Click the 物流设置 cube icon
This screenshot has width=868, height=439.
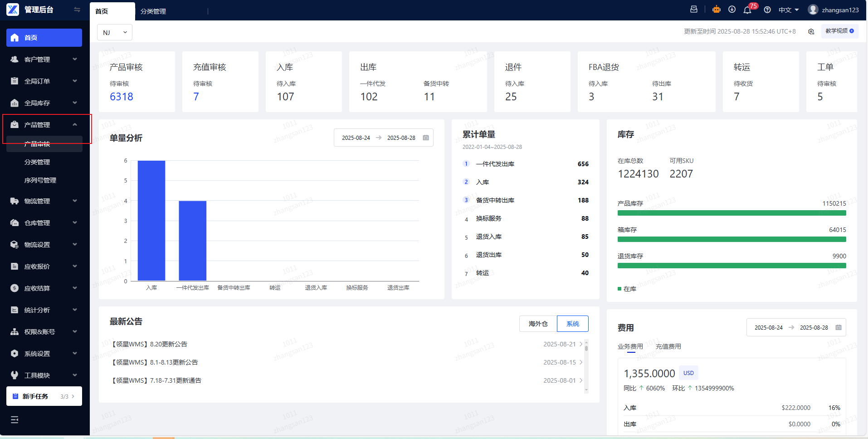tap(15, 244)
